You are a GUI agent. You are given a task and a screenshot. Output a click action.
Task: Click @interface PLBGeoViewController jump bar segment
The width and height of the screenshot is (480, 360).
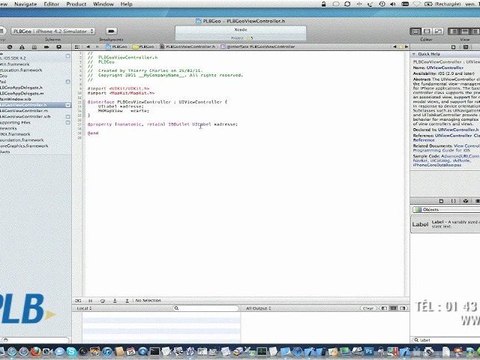pos(258,47)
